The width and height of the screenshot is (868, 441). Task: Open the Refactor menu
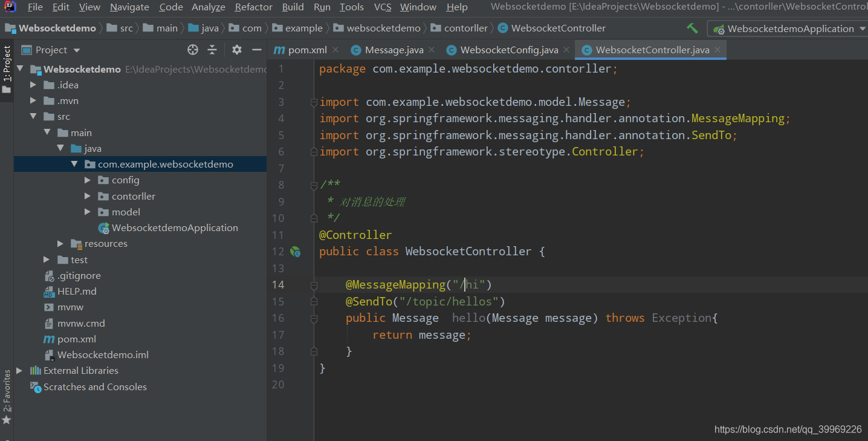pyautogui.click(x=253, y=7)
